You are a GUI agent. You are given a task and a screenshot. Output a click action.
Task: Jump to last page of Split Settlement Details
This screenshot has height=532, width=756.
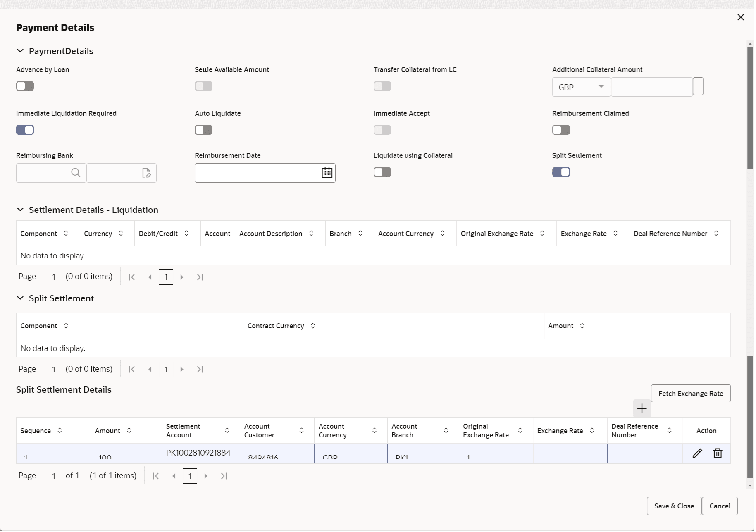224,476
